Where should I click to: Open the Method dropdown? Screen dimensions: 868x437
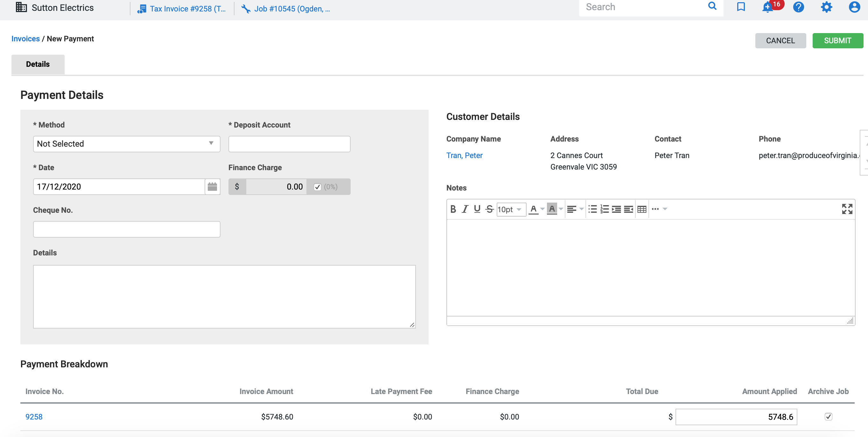pos(126,144)
